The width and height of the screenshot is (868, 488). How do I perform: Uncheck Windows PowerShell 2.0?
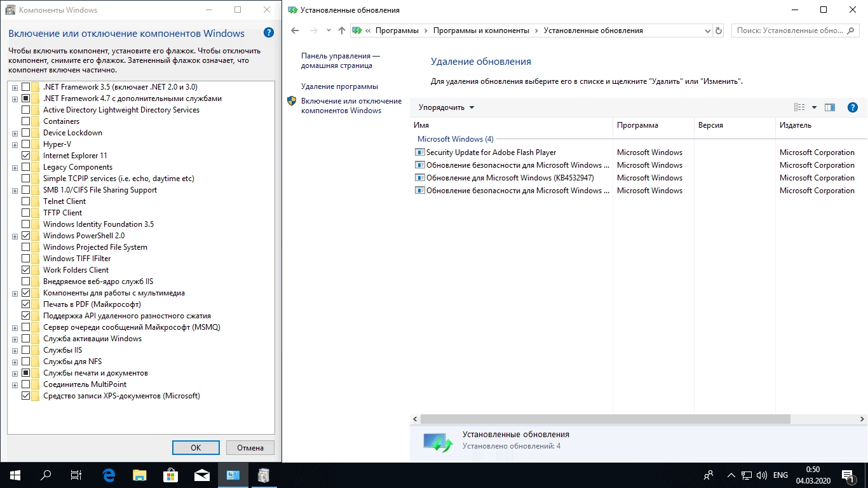[x=26, y=236]
